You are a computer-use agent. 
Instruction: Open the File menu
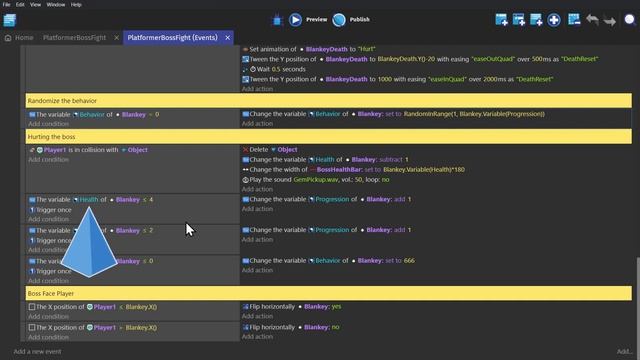[7, 4]
